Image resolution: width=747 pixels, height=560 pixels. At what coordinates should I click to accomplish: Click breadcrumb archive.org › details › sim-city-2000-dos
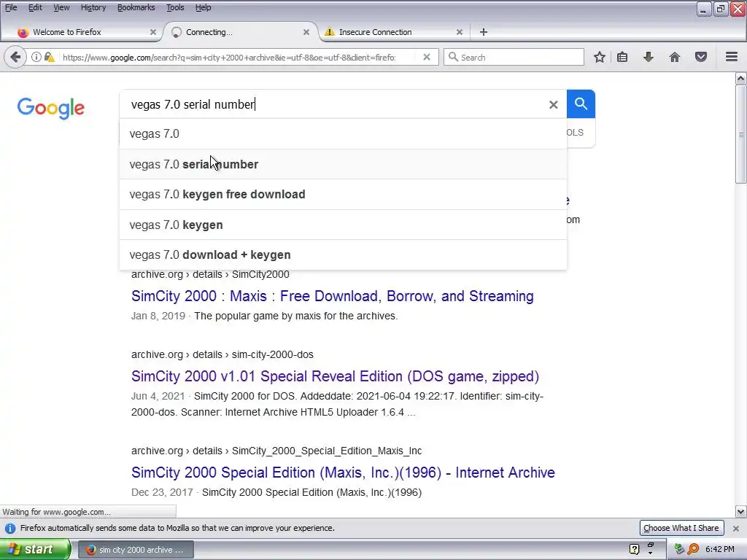point(222,355)
